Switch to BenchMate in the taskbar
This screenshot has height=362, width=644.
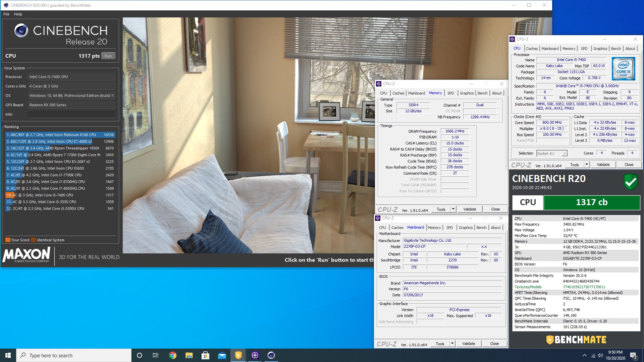point(238,355)
